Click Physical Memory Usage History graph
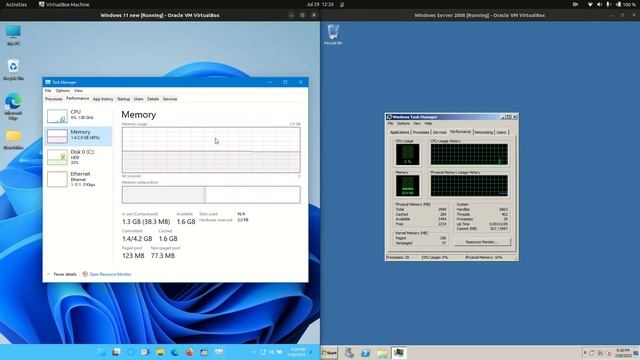This screenshot has height=360, width=640. coord(469,186)
